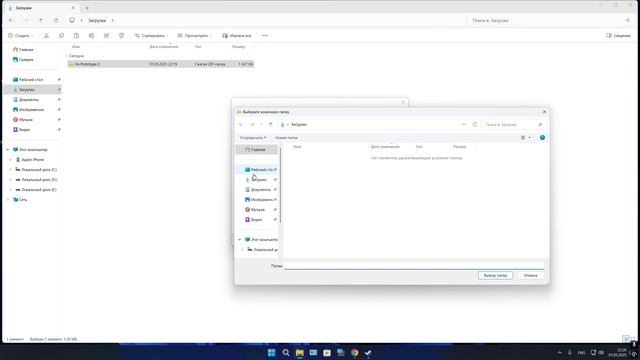Click the Сведения details pane button
The width and height of the screenshot is (640, 360).
point(618,36)
